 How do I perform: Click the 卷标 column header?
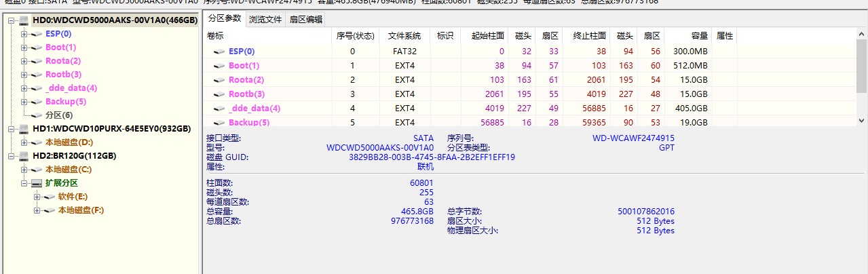click(268, 36)
